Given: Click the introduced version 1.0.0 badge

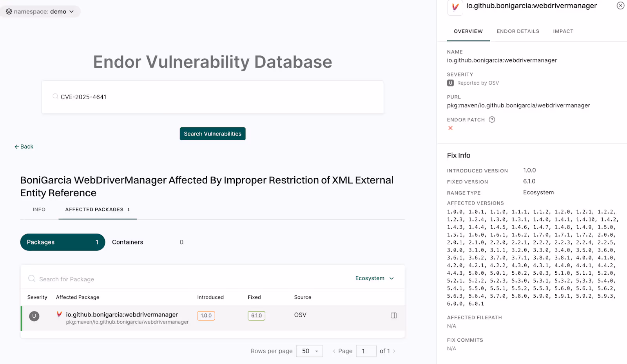Looking at the screenshot, I should [206, 315].
